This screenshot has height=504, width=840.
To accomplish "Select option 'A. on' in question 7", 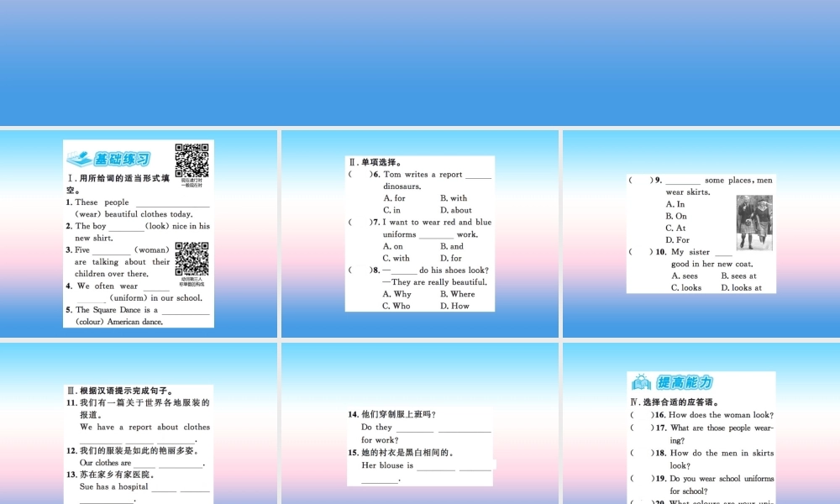I will click(x=392, y=246).
